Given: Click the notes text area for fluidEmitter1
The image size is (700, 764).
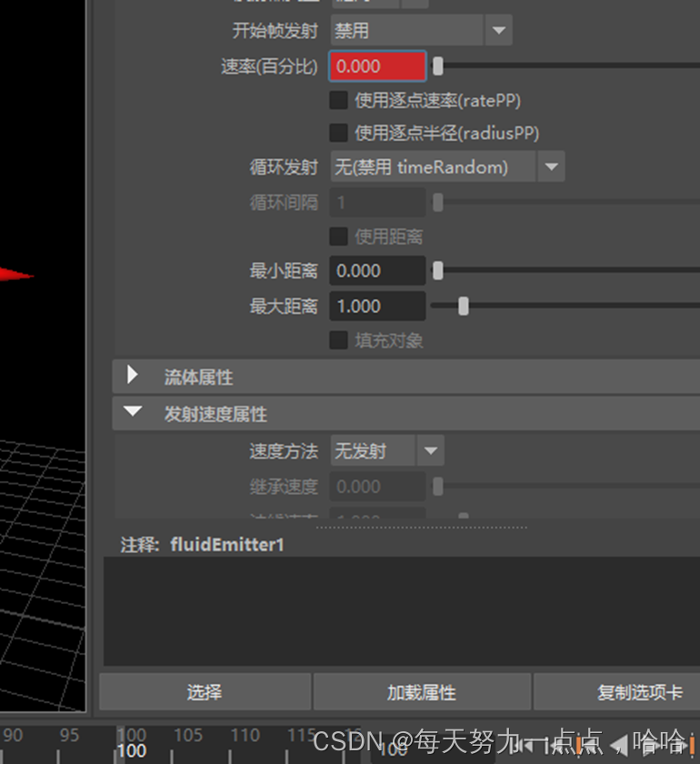Looking at the screenshot, I should coord(402,611).
